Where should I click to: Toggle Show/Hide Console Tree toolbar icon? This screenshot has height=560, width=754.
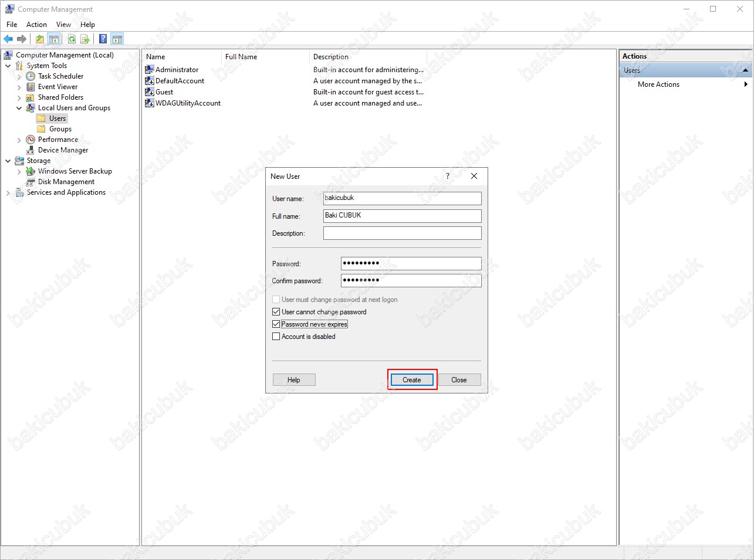(x=54, y=39)
